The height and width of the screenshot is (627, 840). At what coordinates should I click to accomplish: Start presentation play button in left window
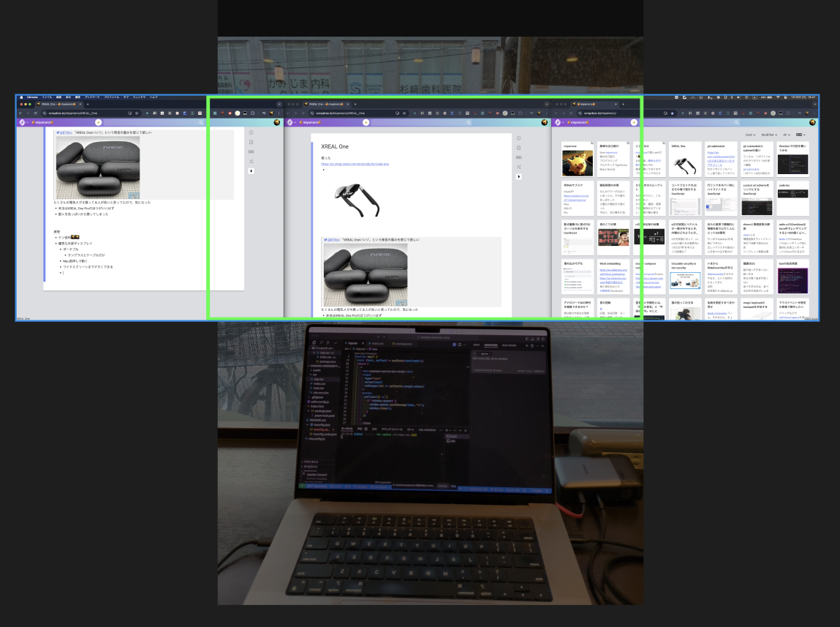(251, 171)
